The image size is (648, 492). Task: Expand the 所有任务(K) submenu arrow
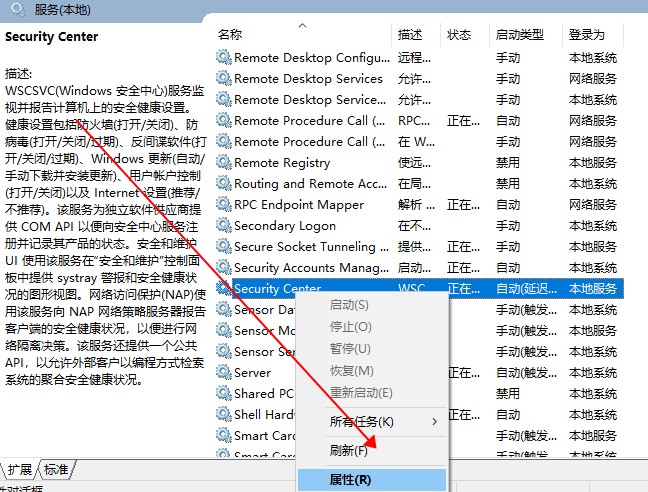click(x=434, y=422)
